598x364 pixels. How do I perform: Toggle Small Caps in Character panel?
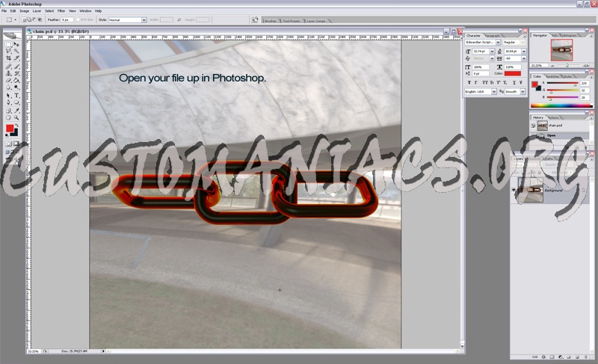(491, 82)
